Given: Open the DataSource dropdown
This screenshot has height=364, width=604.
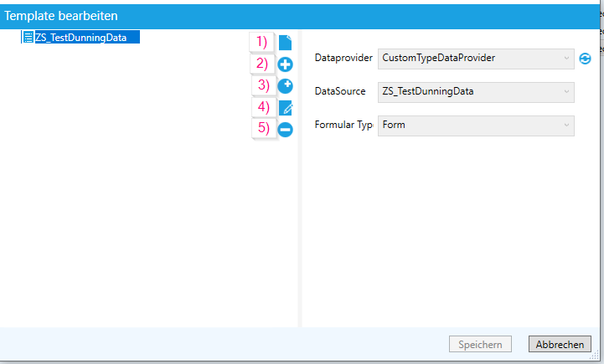Looking at the screenshot, I should click(476, 92).
